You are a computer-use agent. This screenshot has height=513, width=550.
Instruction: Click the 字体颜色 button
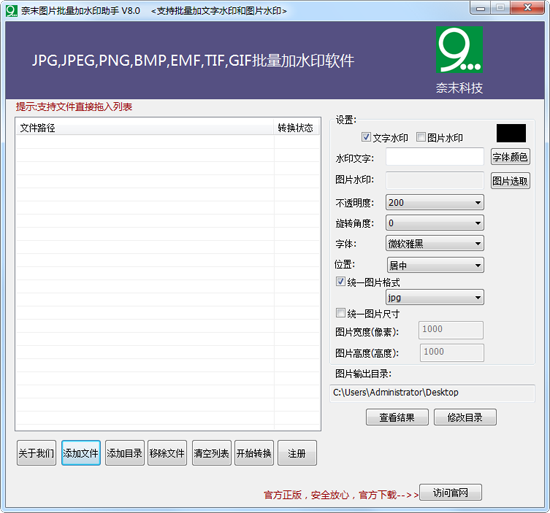coord(510,157)
